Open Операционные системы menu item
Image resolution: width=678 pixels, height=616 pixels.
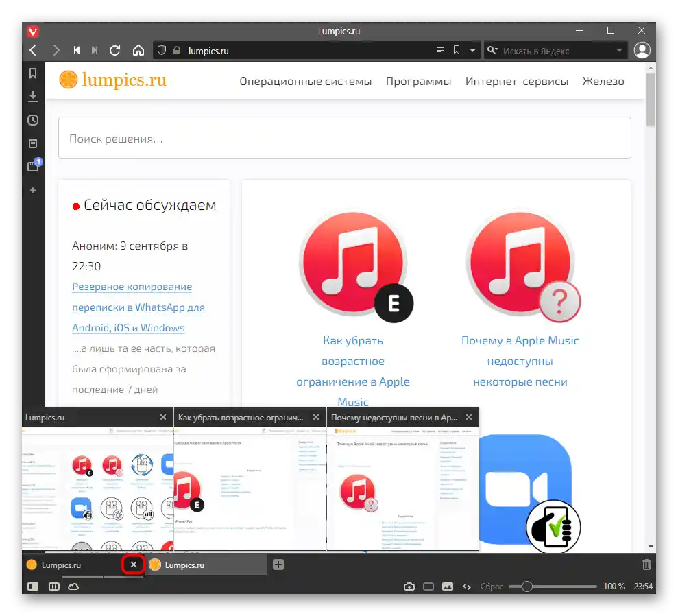tap(305, 82)
